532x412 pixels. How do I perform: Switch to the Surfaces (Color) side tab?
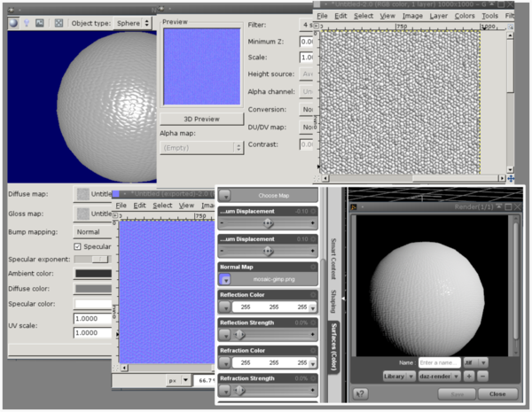pos(334,346)
